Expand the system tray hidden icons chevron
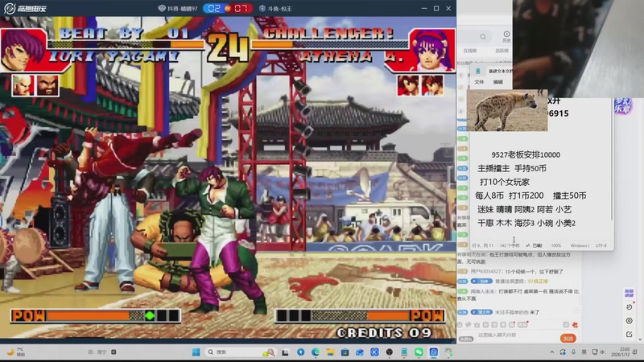644x362 pixels. click(551, 352)
